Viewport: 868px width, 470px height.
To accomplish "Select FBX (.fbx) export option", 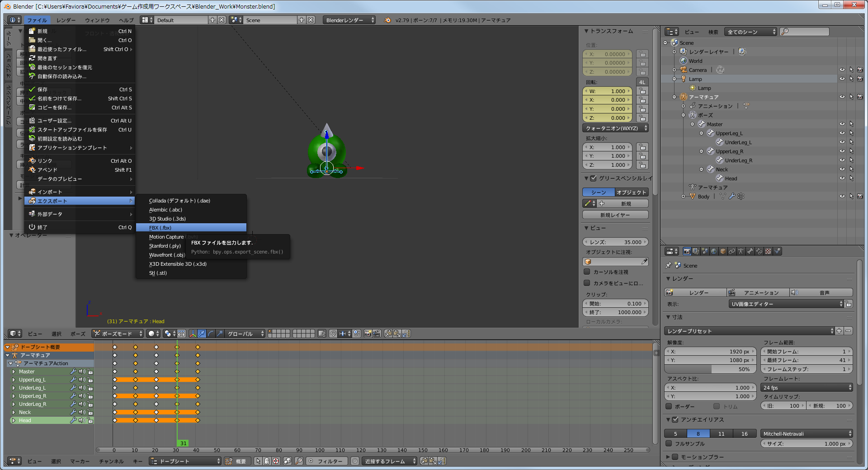I will [x=191, y=227].
